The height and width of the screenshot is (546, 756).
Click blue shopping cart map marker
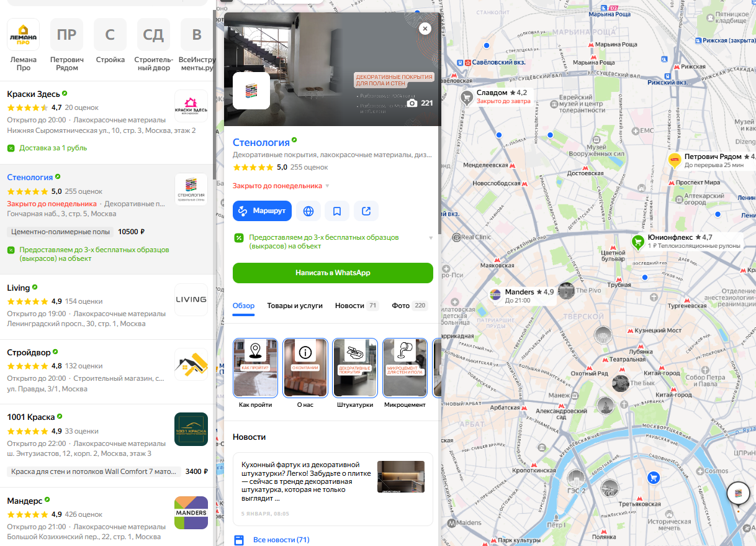click(x=653, y=477)
